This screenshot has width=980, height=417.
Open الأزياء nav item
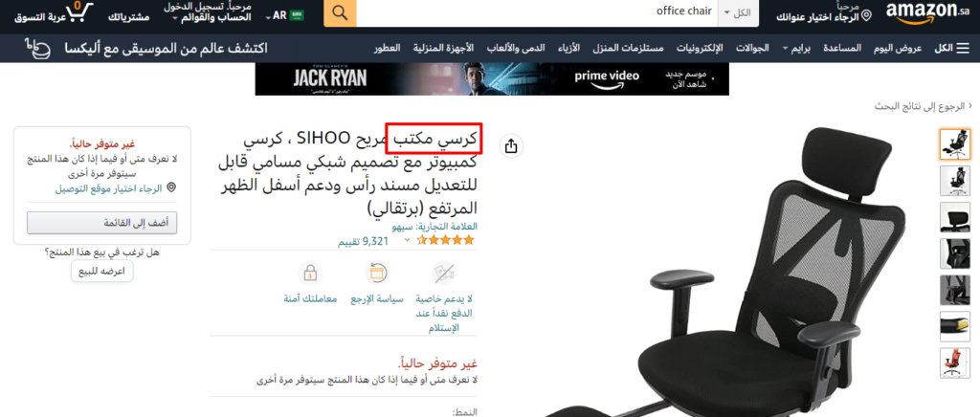coord(568,48)
